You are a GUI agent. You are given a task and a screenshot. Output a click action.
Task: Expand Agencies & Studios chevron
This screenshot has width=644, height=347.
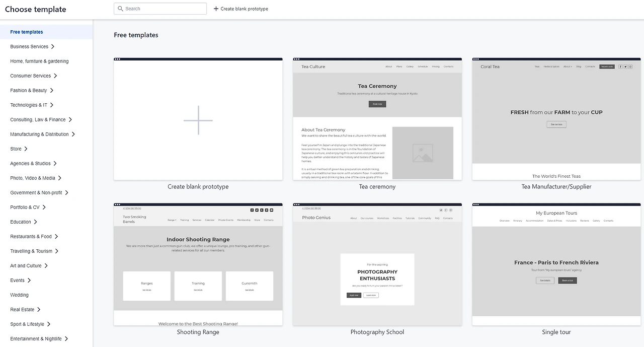[x=55, y=163]
